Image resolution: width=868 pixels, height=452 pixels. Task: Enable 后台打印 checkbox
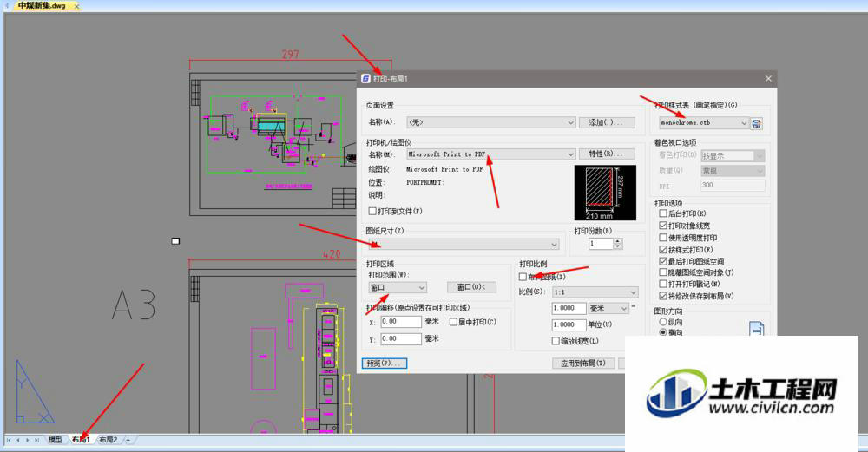click(662, 213)
